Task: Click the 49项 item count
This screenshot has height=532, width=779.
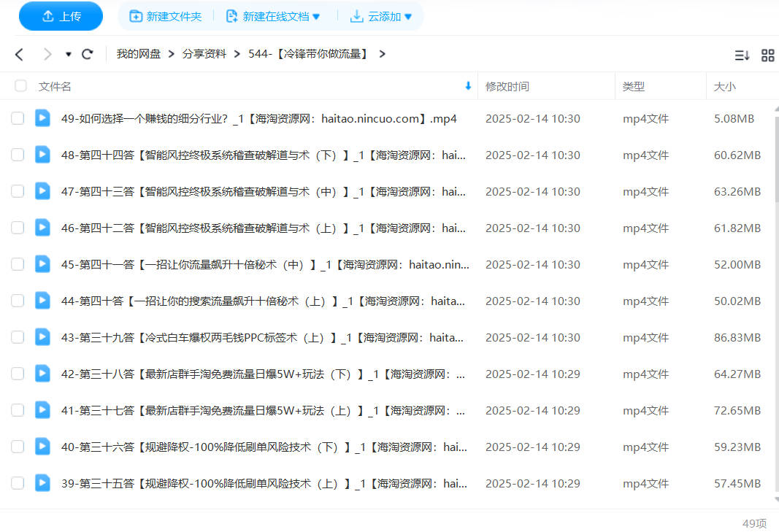Action: [x=754, y=523]
